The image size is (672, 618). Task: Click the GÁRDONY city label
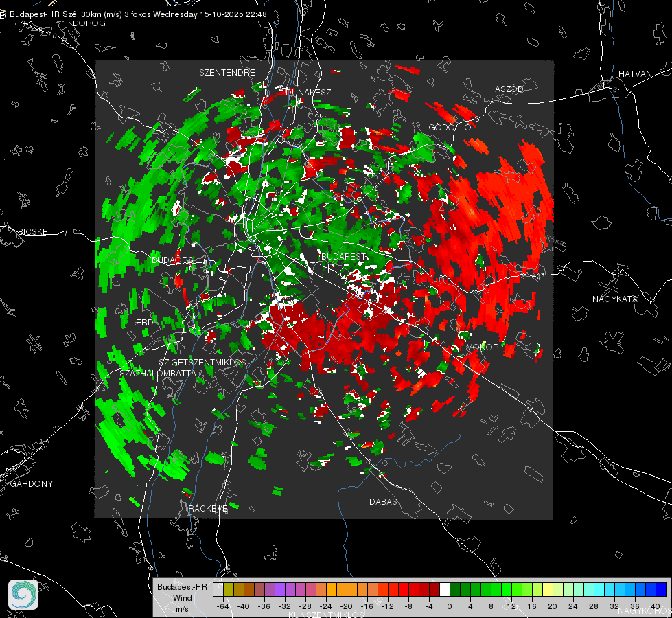(32, 484)
